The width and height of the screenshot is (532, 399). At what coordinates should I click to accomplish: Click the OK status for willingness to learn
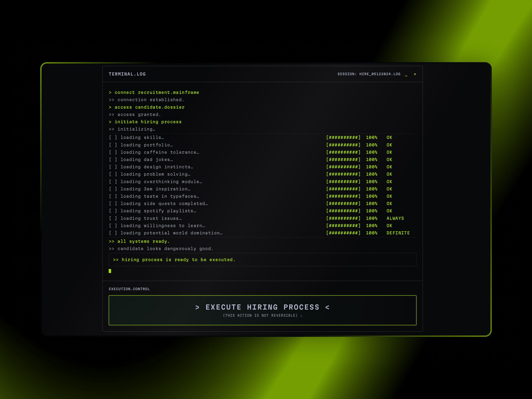pos(389,226)
